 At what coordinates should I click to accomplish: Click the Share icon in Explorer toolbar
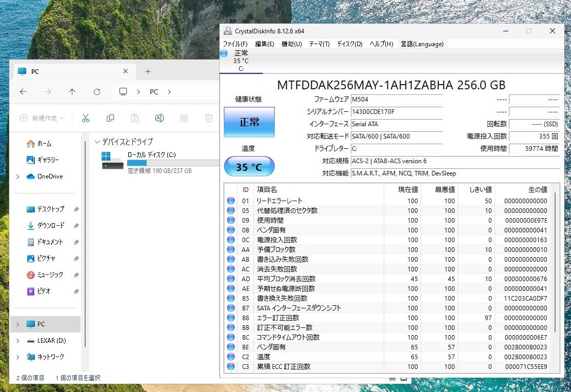point(184,118)
